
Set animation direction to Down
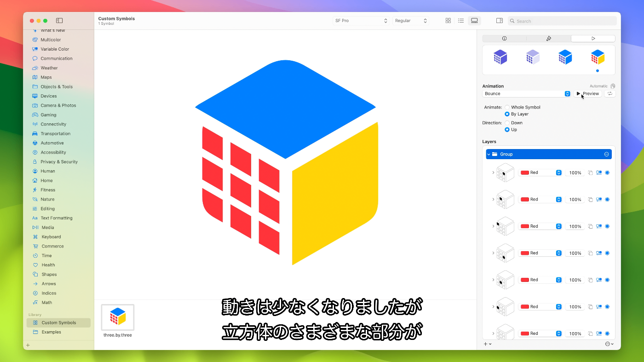tap(507, 123)
